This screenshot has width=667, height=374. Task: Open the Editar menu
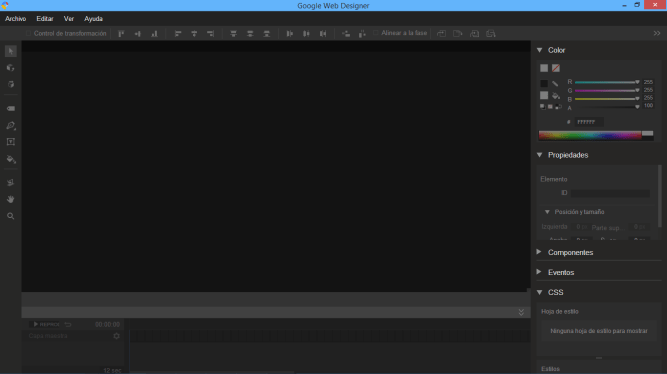[x=45, y=19]
